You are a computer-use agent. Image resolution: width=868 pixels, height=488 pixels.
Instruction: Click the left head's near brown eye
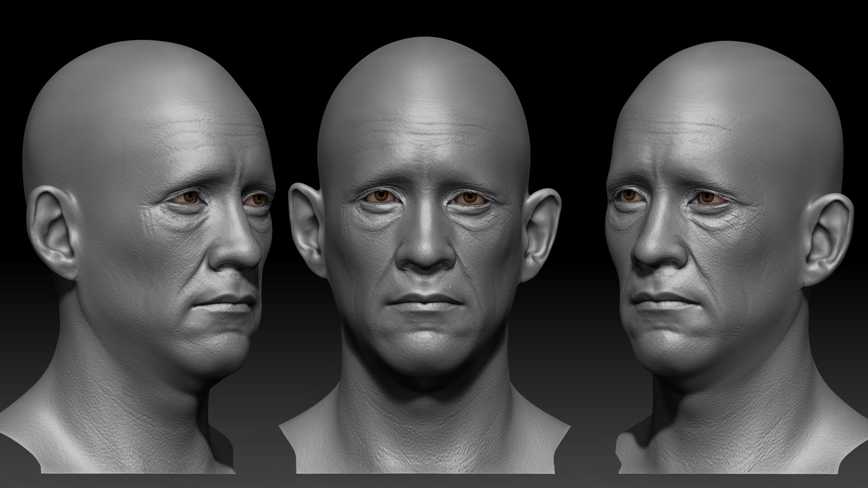(190, 197)
